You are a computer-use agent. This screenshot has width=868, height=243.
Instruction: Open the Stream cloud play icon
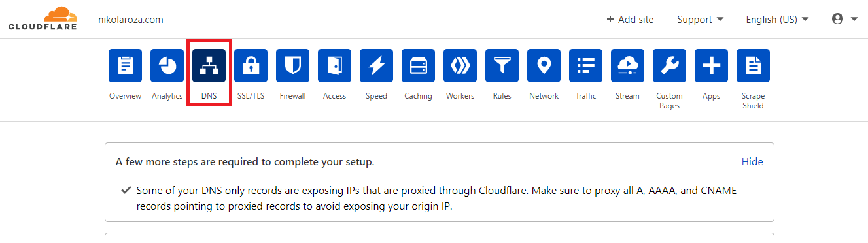[x=627, y=65]
